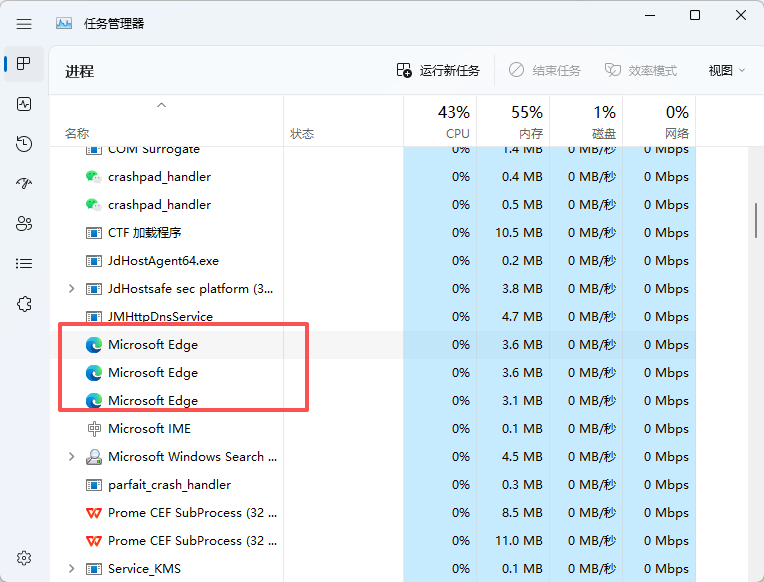This screenshot has width=764, height=582.
Task: Open the Details list sidebar icon
Action: pos(24,264)
